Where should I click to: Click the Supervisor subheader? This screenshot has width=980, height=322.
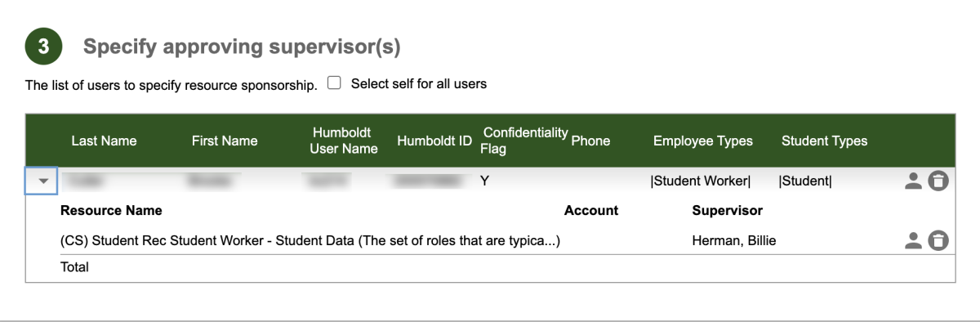point(728,211)
